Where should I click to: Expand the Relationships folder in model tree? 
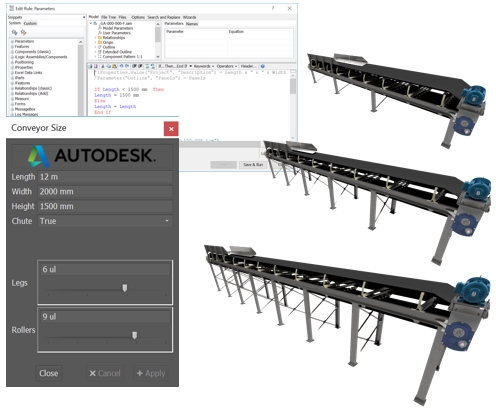[x=95, y=38]
